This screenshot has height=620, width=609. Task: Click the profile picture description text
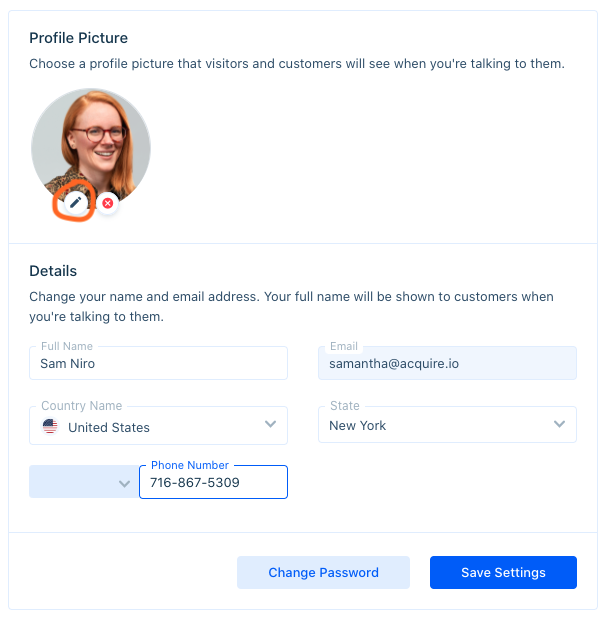coord(296,64)
